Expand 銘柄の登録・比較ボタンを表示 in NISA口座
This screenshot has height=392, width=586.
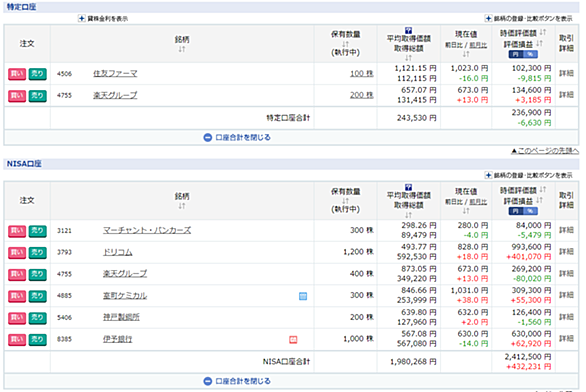pos(528,175)
